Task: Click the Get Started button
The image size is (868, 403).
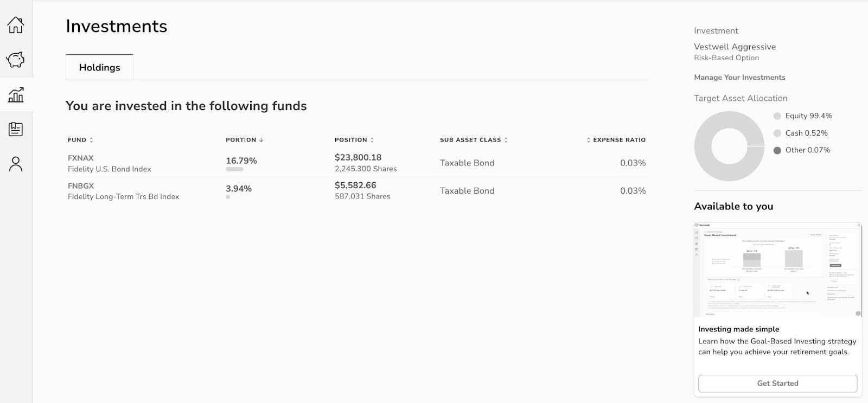Action: [777, 383]
